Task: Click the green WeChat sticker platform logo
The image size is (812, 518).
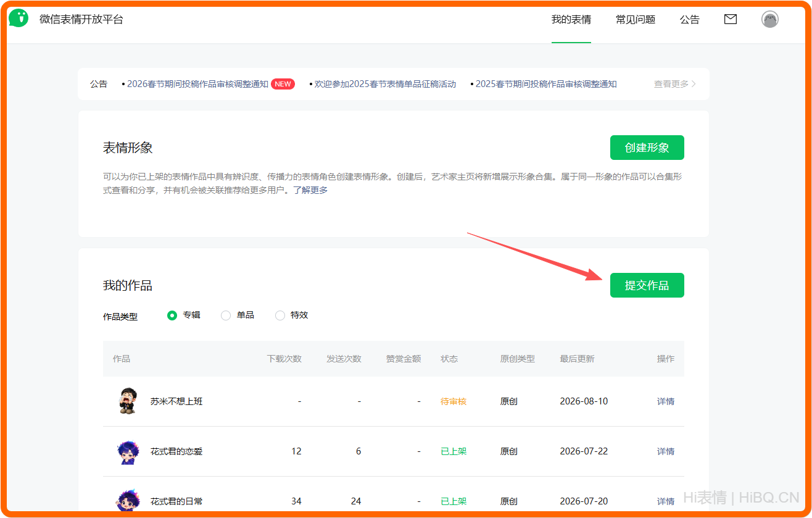Action: (19, 19)
